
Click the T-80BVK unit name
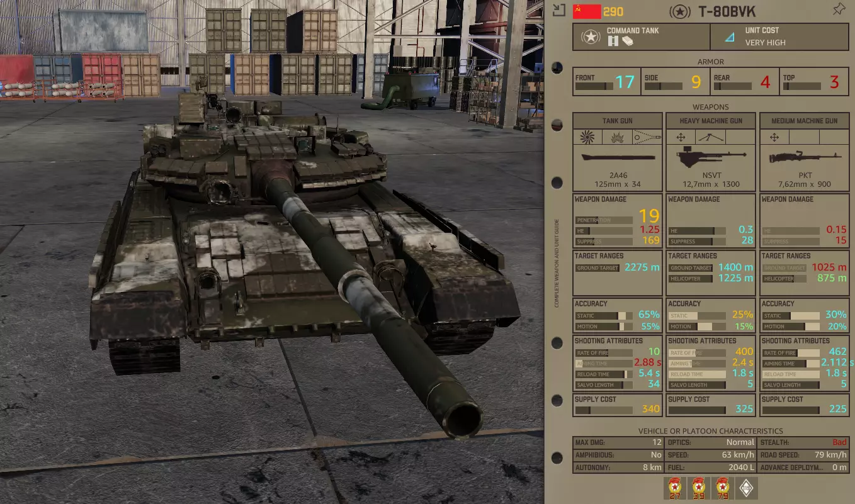(x=727, y=11)
